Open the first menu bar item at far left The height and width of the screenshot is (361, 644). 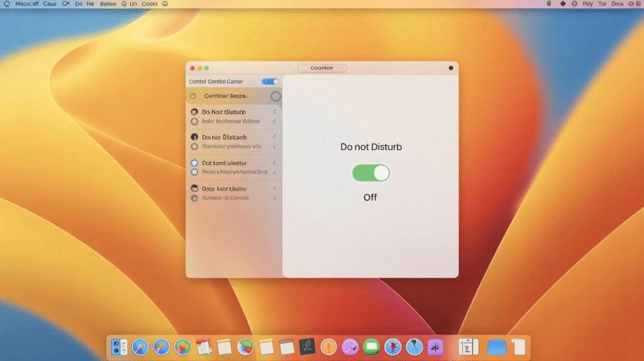click(x=6, y=4)
